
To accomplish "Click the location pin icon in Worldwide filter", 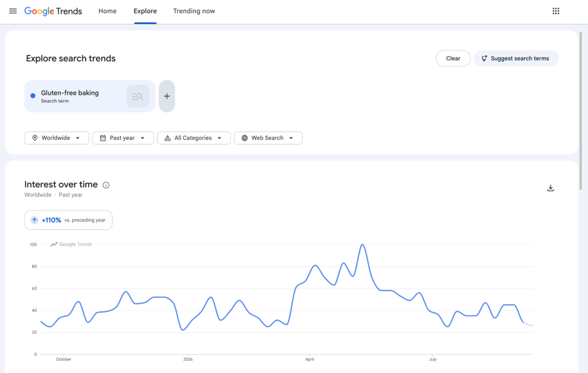I will pos(35,138).
